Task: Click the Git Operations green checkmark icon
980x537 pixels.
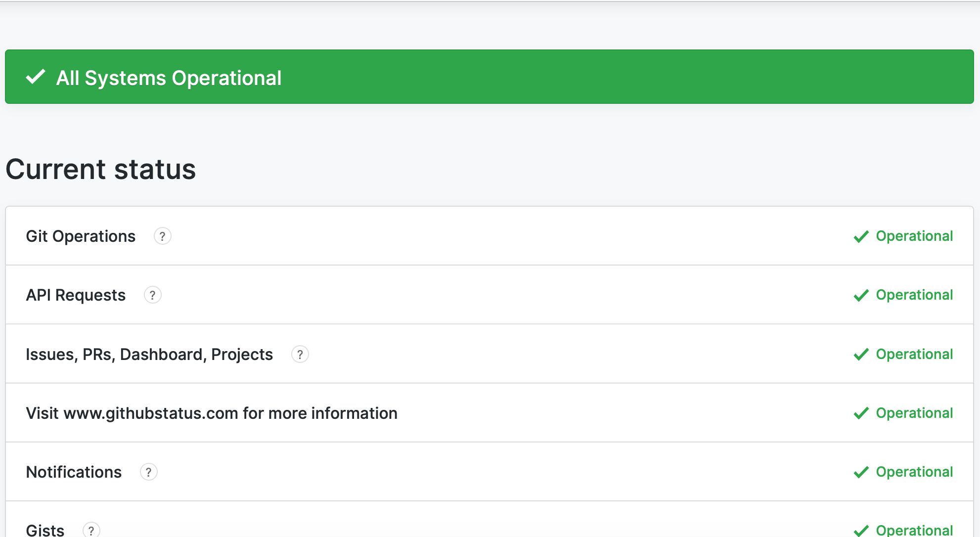Action: point(861,237)
